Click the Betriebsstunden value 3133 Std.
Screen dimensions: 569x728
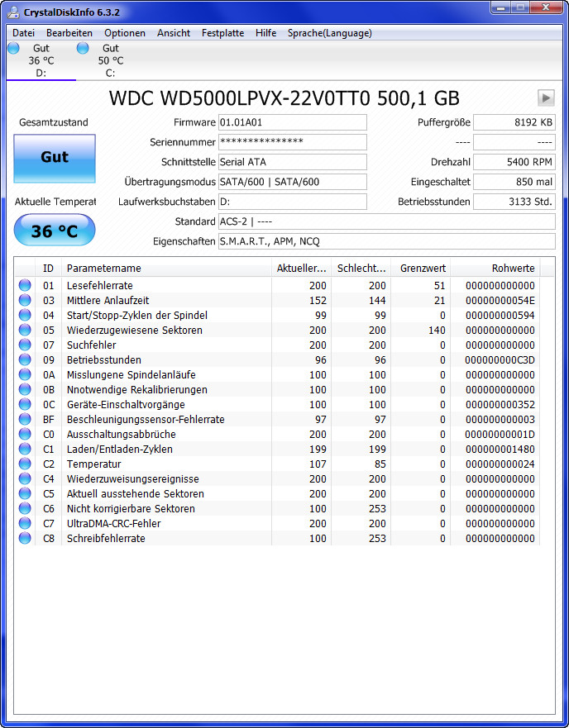pyautogui.click(x=514, y=202)
